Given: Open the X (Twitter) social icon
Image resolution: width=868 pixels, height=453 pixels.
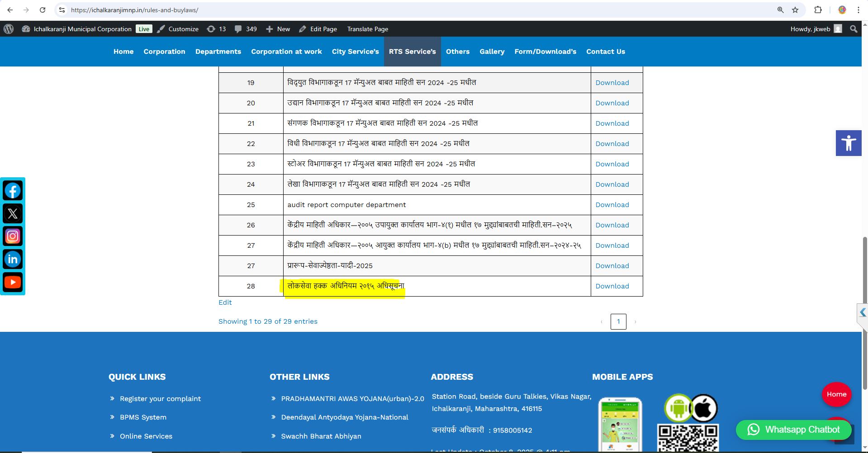Looking at the screenshot, I should point(13,214).
